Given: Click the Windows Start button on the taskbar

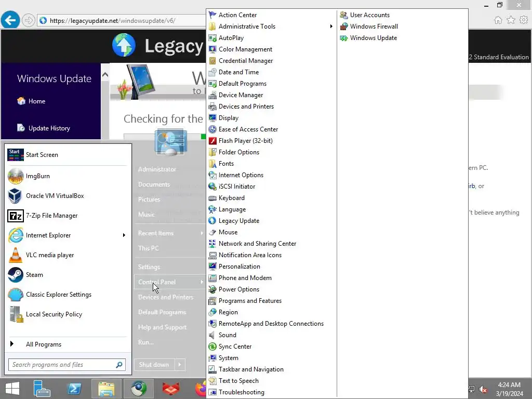Looking at the screenshot, I should pyautogui.click(x=12, y=389).
